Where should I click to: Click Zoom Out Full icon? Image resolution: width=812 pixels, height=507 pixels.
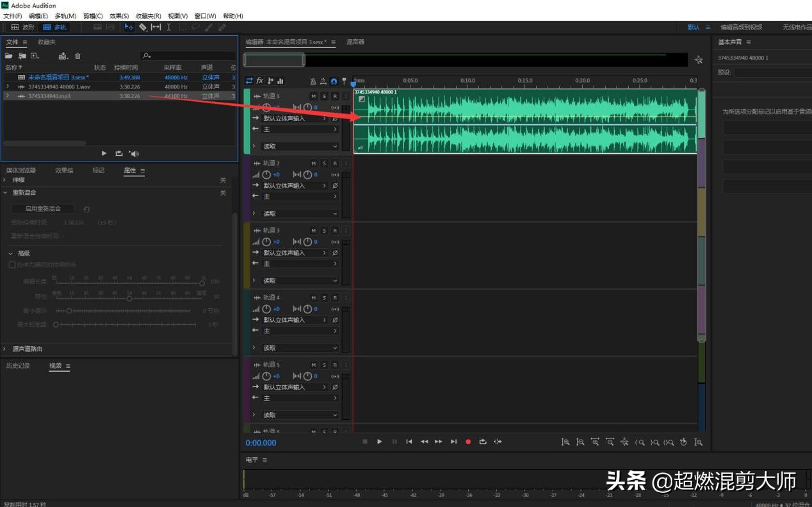click(624, 442)
